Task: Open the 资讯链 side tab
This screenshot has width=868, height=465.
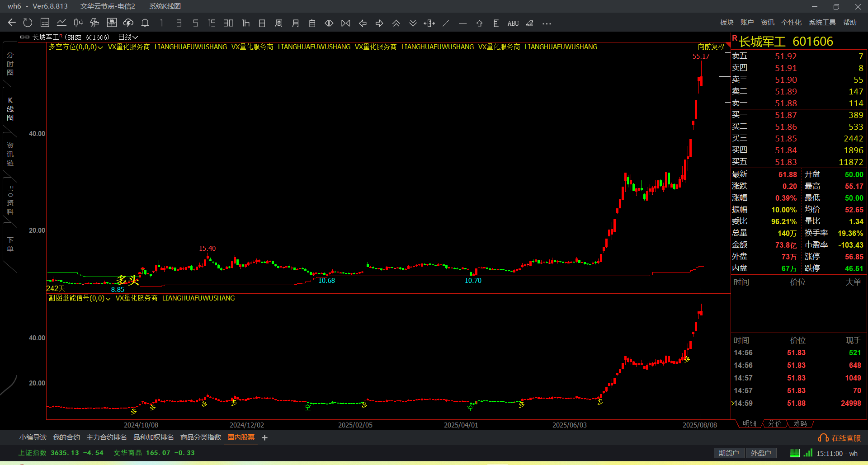Action: point(10,154)
